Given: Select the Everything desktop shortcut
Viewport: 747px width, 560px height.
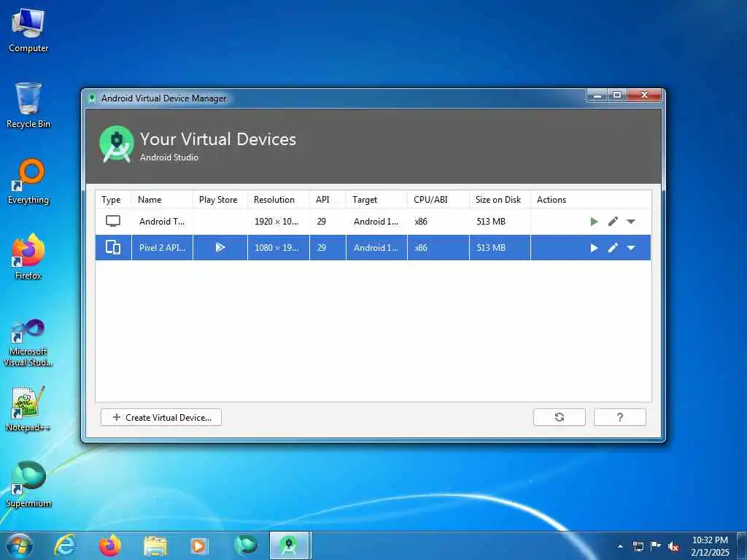Looking at the screenshot, I should tap(28, 182).
